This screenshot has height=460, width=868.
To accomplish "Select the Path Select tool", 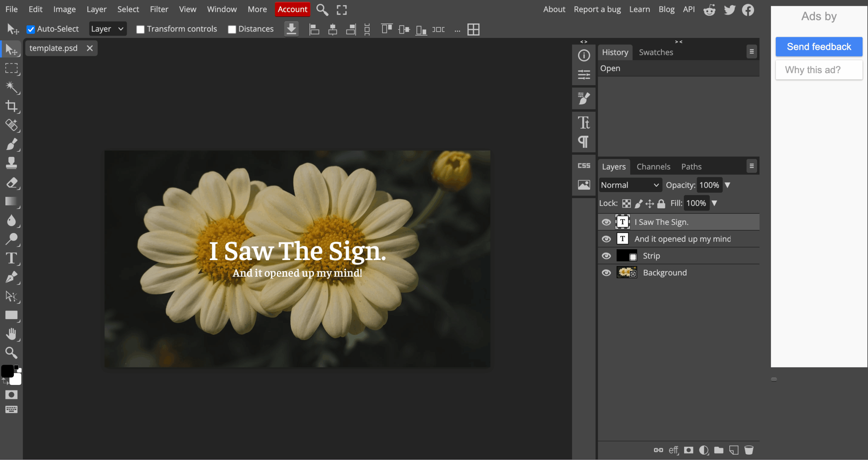I will tap(12, 296).
